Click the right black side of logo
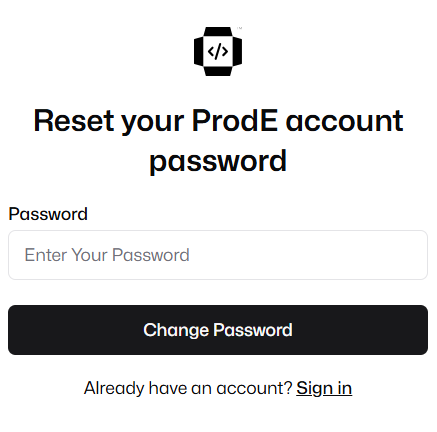This screenshot has width=437, height=432. (x=237, y=51)
